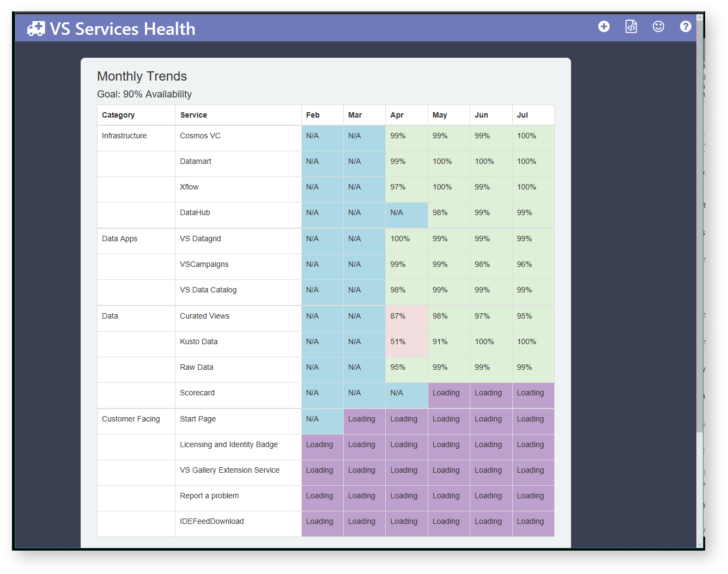The image size is (728, 574).
Task: Click the DataHub service name
Action: click(x=195, y=212)
